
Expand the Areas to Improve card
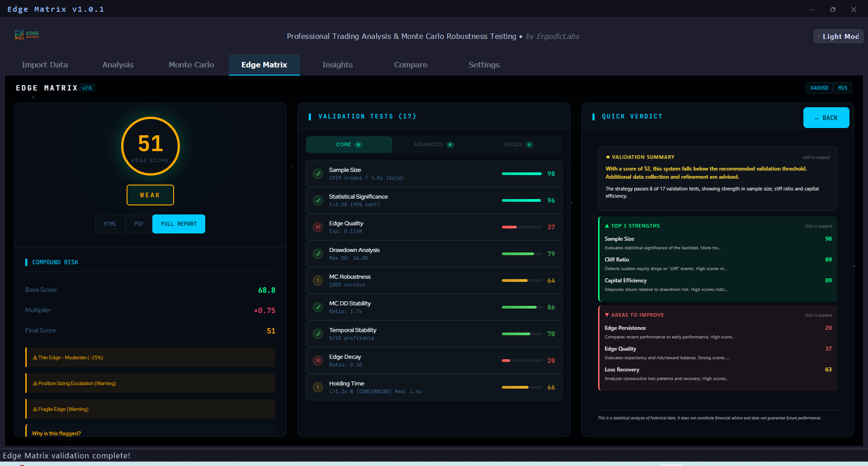coord(717,348)
